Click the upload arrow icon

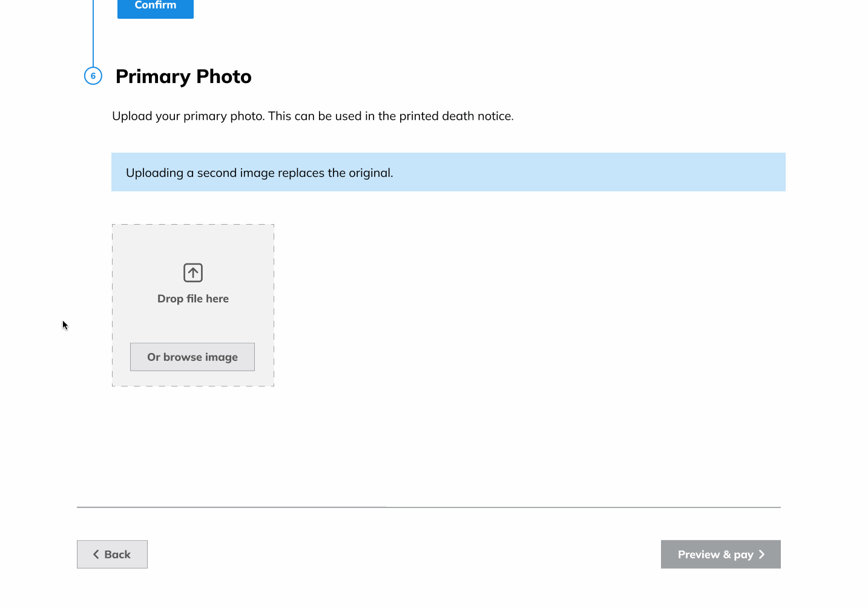point(193,273)
